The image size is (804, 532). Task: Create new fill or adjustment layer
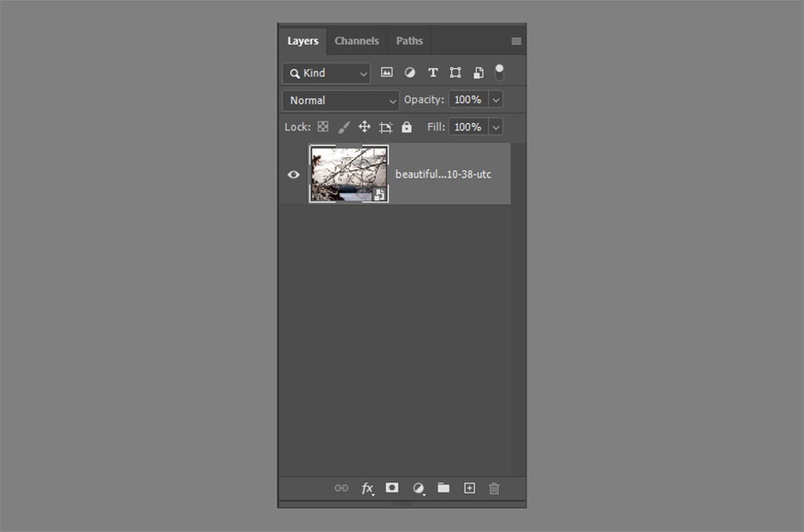tap(418, 488)
